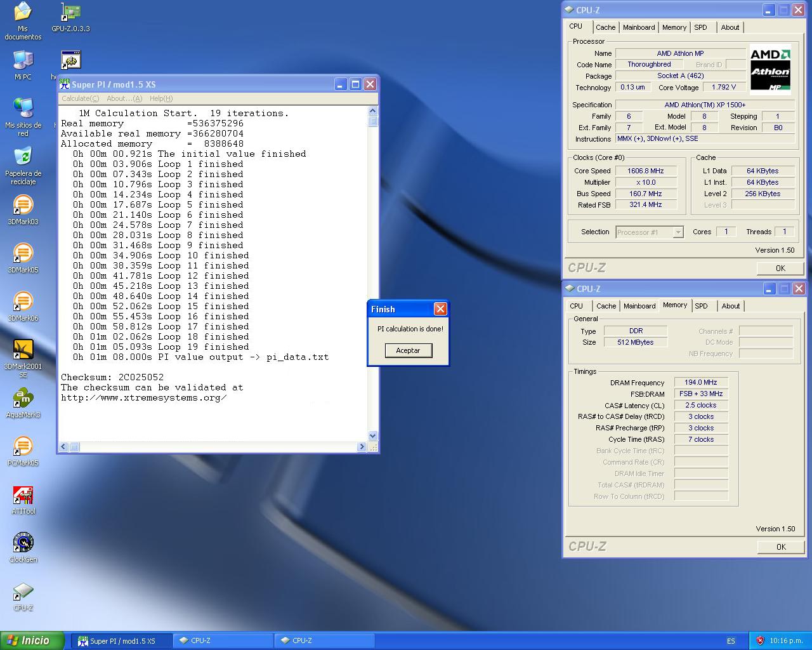Viewport: 812px width, 650px height.
Task: Open the About menu in Super PI
Action: [124, 98]
